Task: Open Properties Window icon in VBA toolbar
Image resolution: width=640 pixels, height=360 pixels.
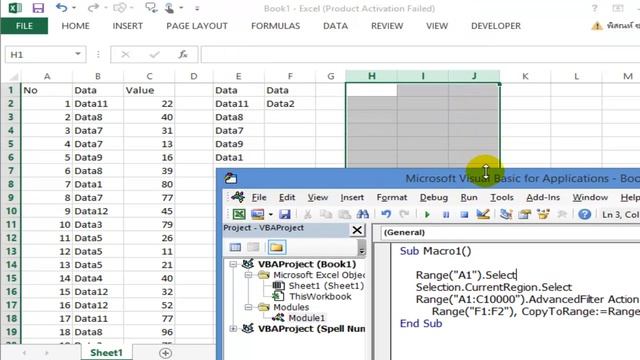Action: click(525, 214)
